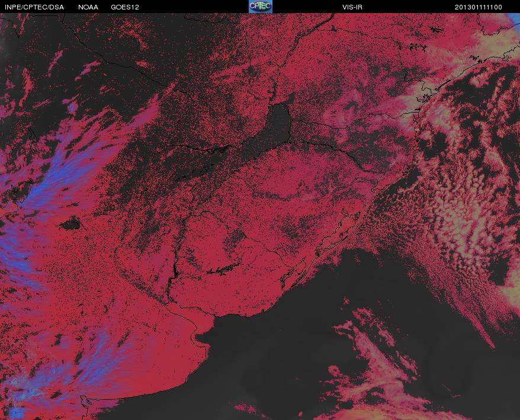Click the 201301111100 timestamp

pyautogui.click(x=478, y=7)
